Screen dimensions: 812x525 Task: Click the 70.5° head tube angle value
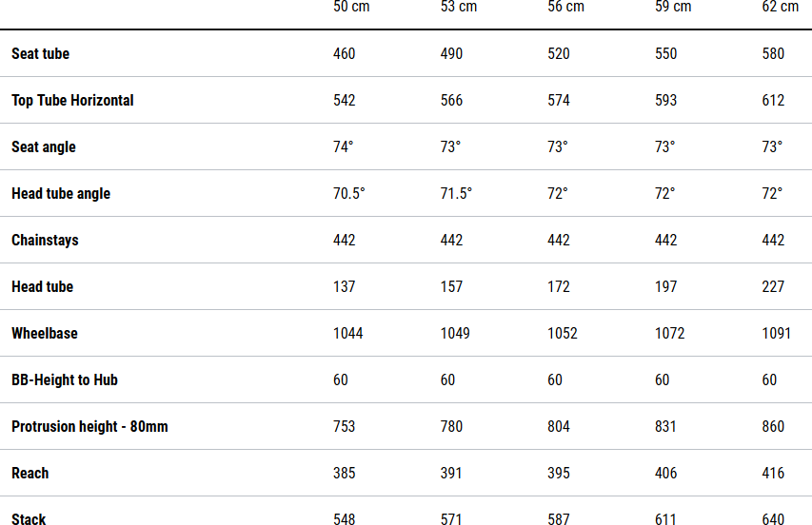pos(349,194)
